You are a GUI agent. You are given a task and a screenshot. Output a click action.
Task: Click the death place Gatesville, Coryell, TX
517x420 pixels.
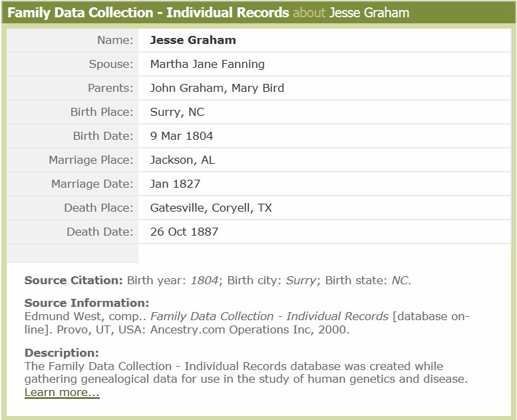(x=211, y=208)
